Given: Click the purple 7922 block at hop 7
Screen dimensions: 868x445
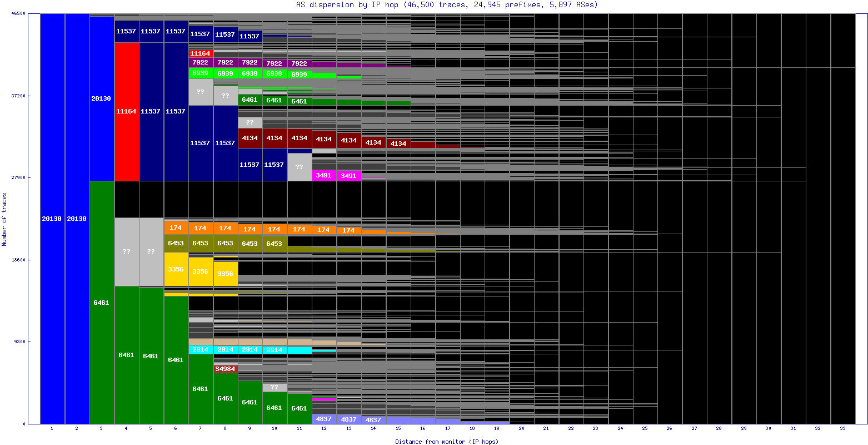Looking at the screenshot, I should pyautogui.click(x=201, y=62).
